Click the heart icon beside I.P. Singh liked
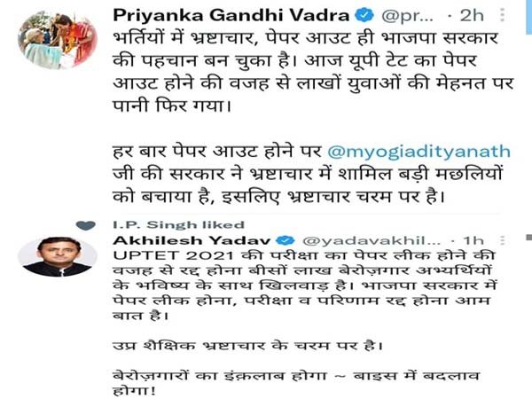 point(86,225)
